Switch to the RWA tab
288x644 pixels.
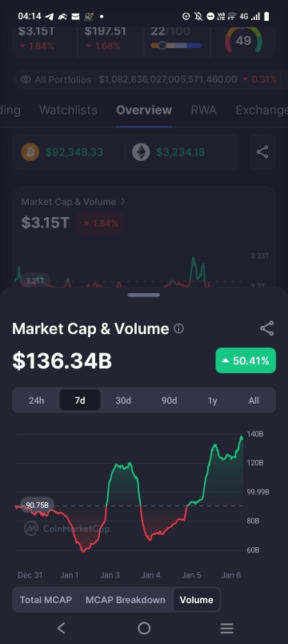pyautogui.click(x=203, y=110)
